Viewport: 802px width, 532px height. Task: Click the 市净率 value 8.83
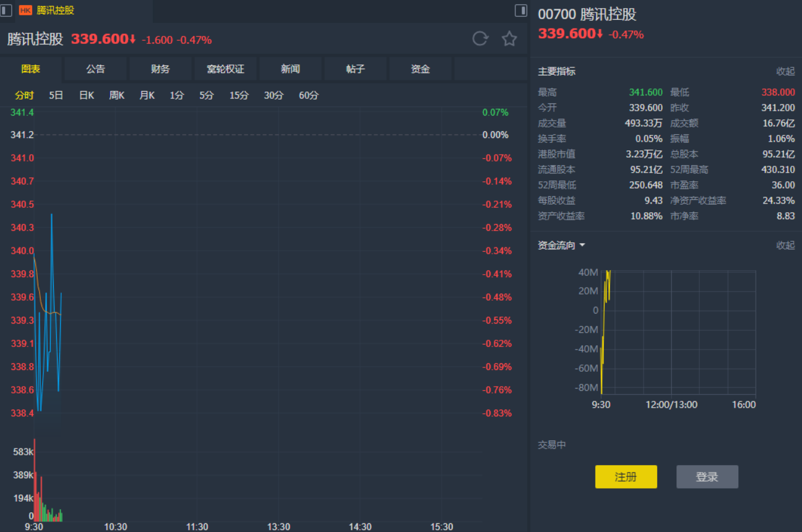tap(786, 216)
